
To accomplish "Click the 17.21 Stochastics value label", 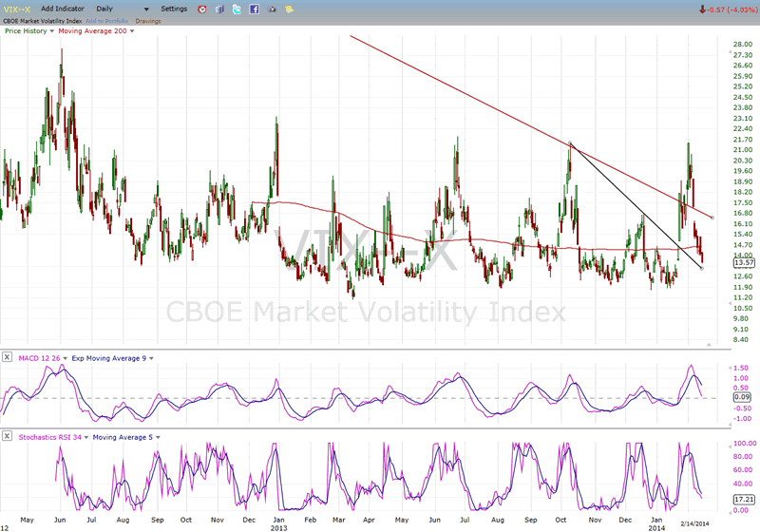I will tap(744, 499).
